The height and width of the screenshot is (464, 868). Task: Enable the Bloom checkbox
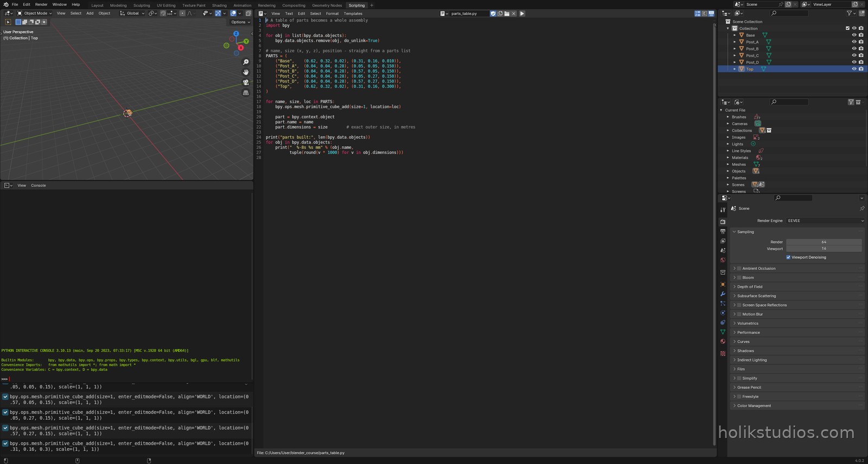click(x=739, y=278)
